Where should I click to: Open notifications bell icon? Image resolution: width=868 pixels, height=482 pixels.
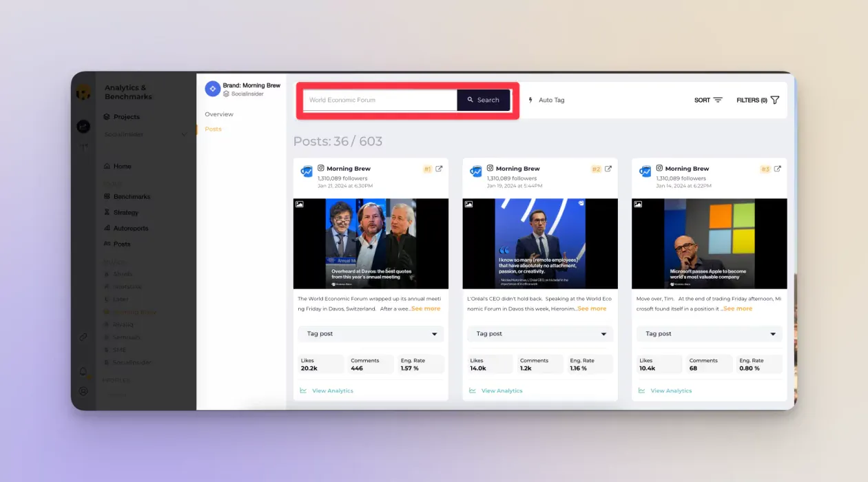pos(83,372)
